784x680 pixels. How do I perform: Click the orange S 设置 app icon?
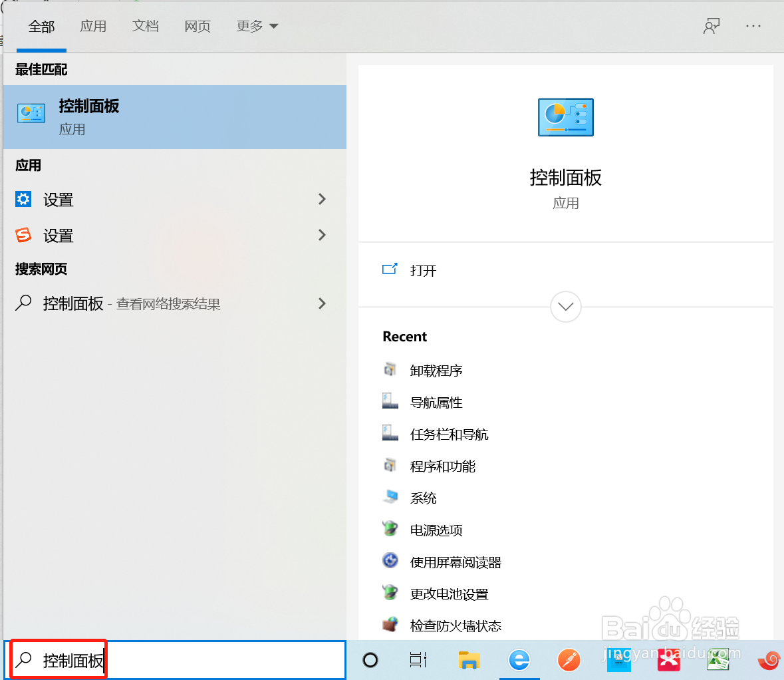(x=23, y=236)
